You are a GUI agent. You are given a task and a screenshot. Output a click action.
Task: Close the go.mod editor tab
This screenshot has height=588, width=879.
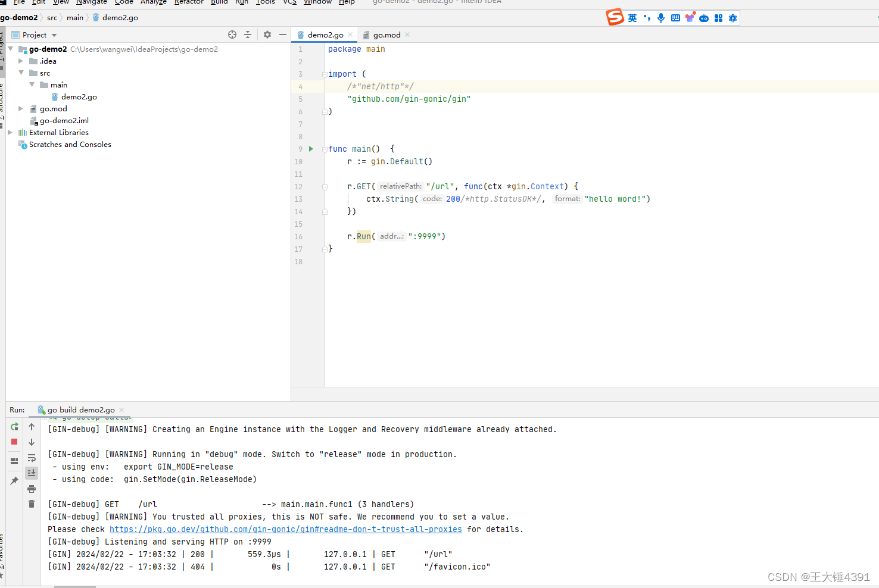coord(407,35)
